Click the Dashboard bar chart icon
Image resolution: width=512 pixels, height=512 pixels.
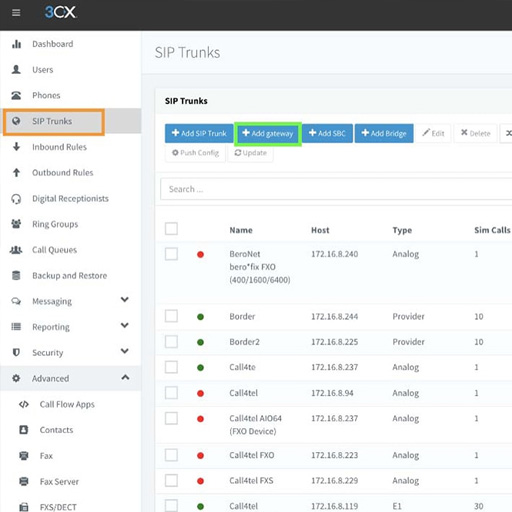[16, 44]
